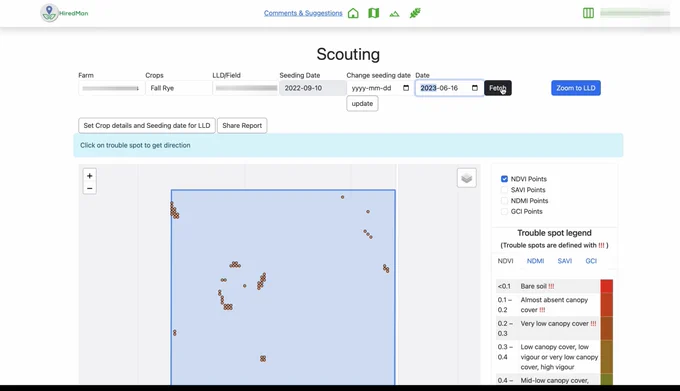This screenshot has width=680, height=391.
Task: Zoom out on the map with minus
Action: (89, 188)
